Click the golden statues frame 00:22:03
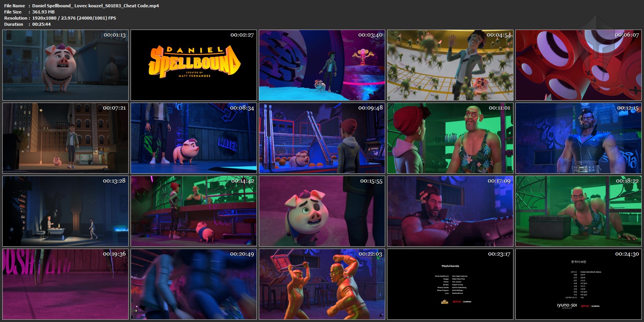This screenshot has height=322, width=644. pyautogui.click(x=322, y=284)
